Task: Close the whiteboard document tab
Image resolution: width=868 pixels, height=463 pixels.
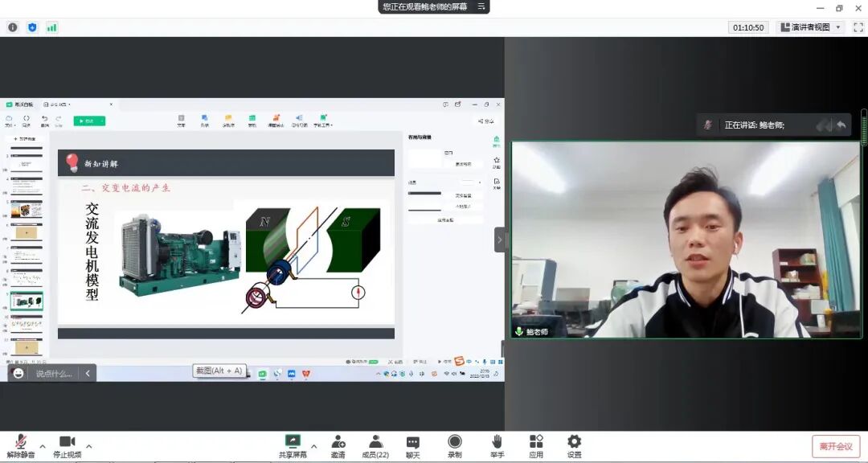Action: (x=111, y=104)
